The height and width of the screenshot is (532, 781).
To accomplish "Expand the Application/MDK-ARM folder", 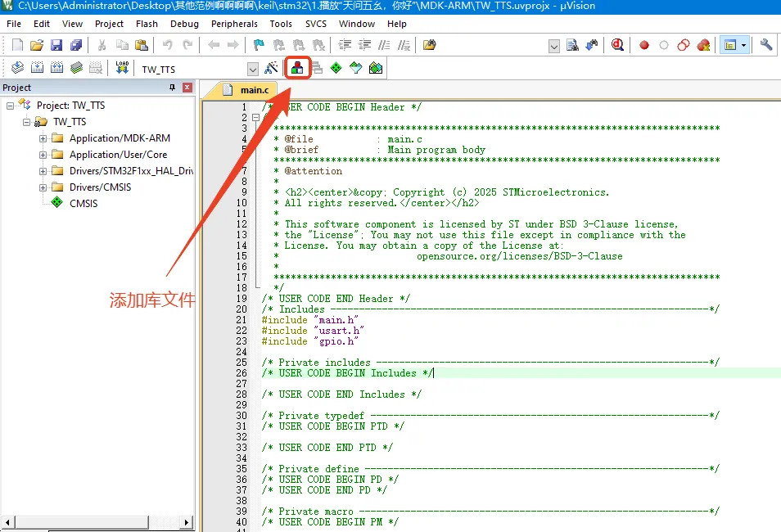I will (x=43, y=138).
